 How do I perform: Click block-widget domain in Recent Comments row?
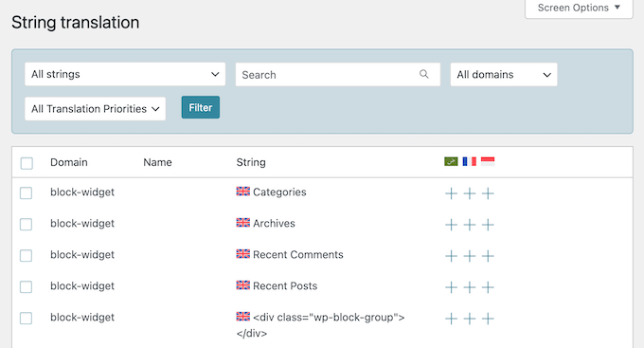(x=82, y=255)
